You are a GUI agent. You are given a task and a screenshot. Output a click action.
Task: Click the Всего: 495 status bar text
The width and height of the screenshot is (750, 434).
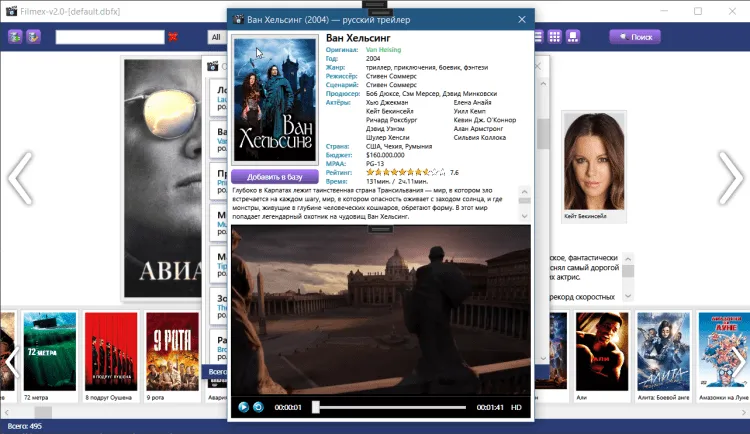[x=25, y=426]
